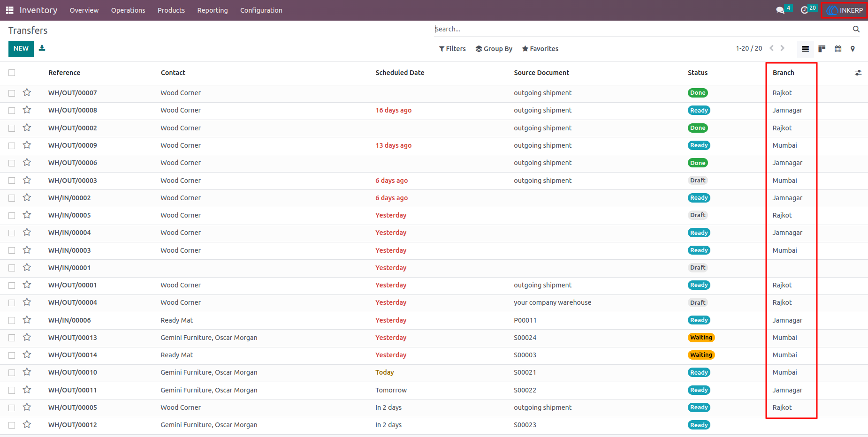Click the Waiting status of S00024
The image size is (868, 437).
pyautogui.click(x=701, y=338)
